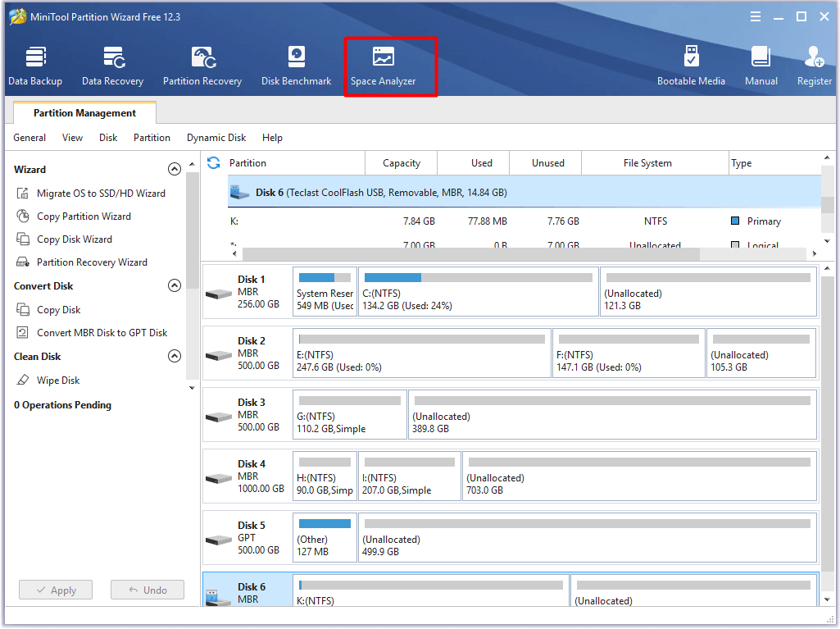This screenshot has width=840, height=629.
Task: Select the Disk 4 drive icon
Action: (x=219, y=478)
